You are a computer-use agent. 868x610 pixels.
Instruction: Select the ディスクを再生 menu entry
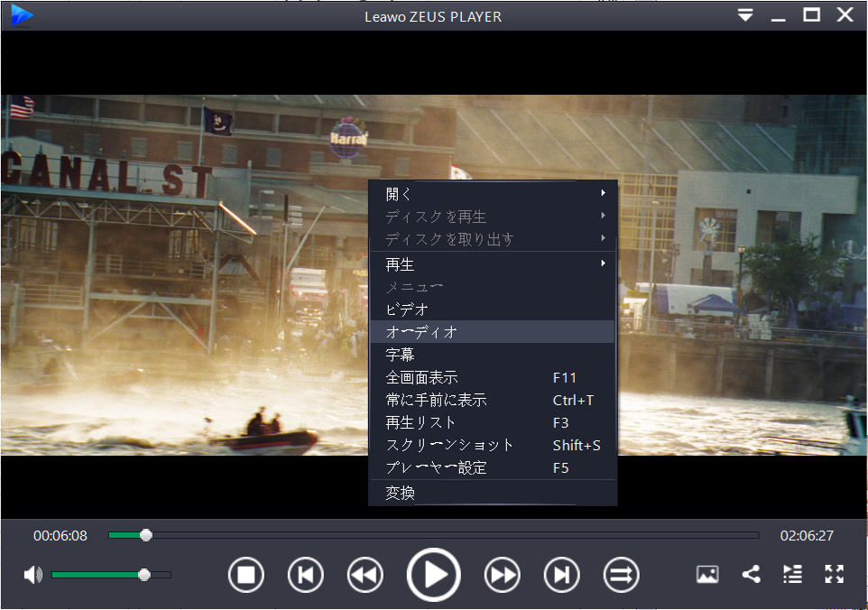[x=493, y=217]
